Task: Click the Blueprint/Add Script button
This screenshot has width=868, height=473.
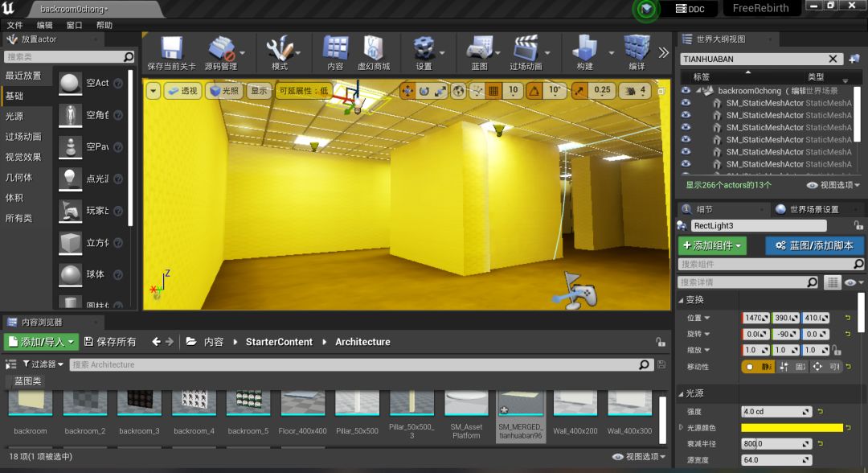Action: 813,245
